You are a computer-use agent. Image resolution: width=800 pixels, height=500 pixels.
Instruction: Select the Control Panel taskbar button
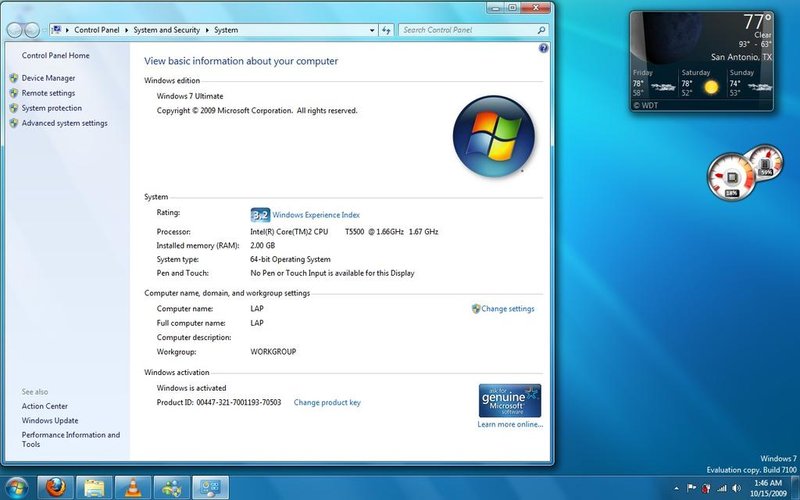211,488
